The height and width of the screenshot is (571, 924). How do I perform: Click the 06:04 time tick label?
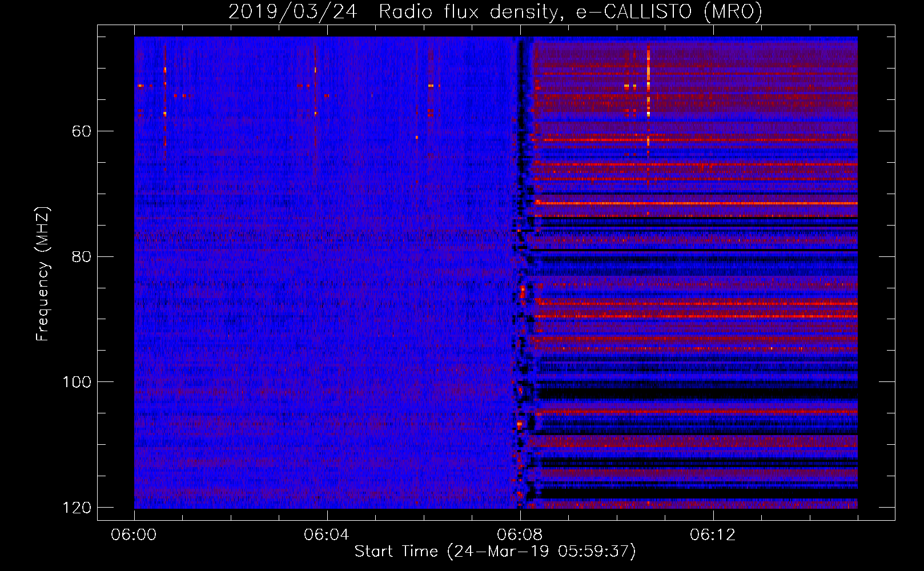point(327,535)
